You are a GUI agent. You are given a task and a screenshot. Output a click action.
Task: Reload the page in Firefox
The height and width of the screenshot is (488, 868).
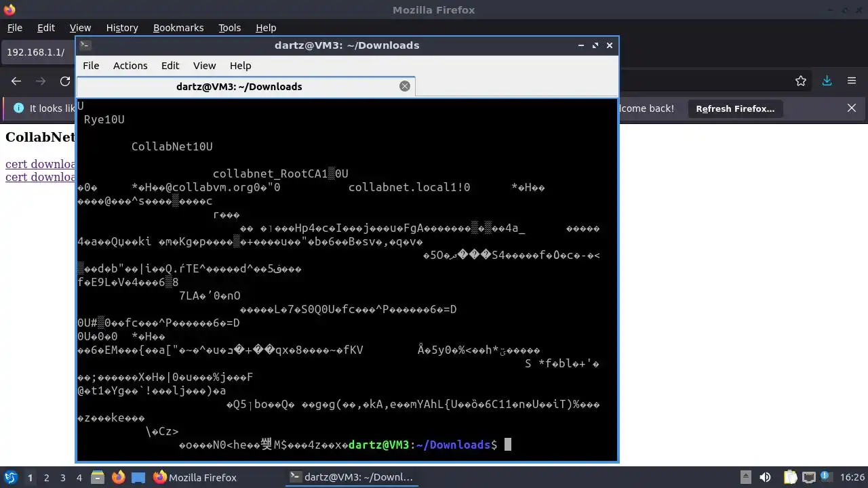click(65, 81)
